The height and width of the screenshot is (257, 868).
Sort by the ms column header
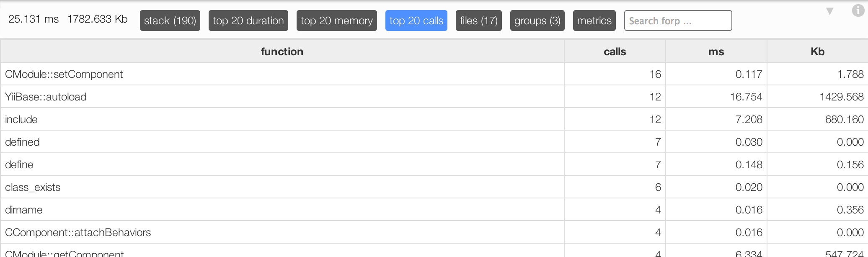pos(716,51)
